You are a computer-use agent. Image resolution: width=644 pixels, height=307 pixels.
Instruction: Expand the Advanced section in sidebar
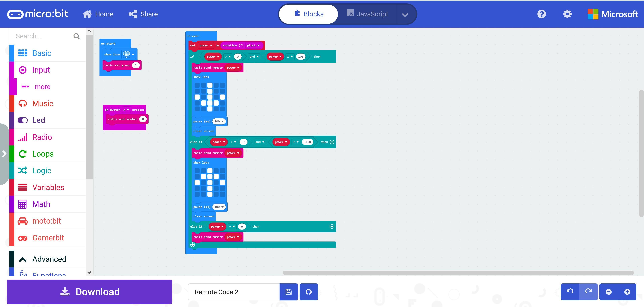coord(49,259)
